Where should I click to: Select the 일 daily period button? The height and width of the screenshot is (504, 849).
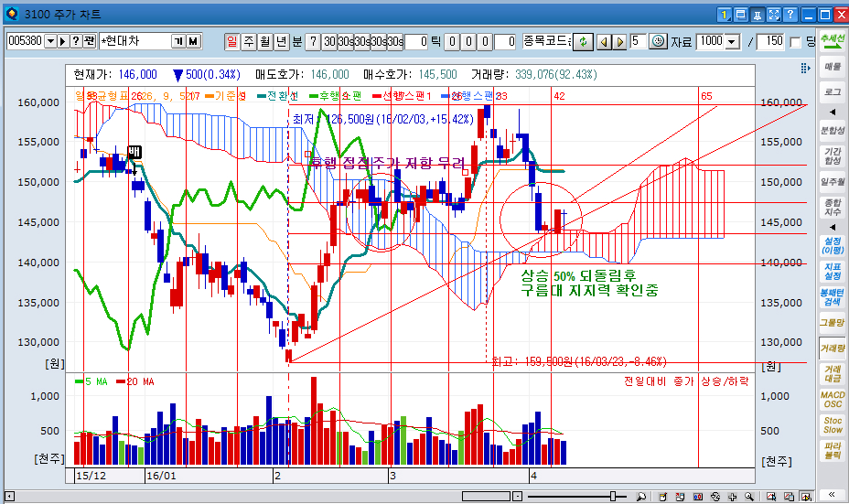coord(231,41)
